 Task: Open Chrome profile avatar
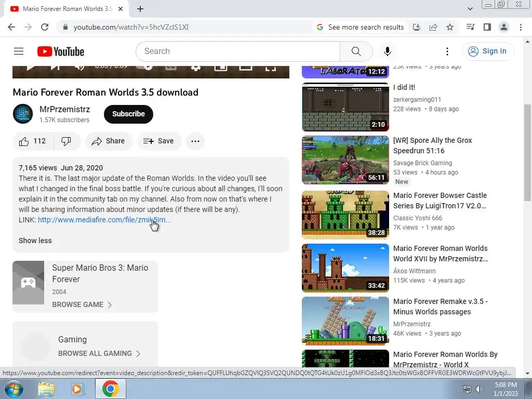[x=504, y=27]
